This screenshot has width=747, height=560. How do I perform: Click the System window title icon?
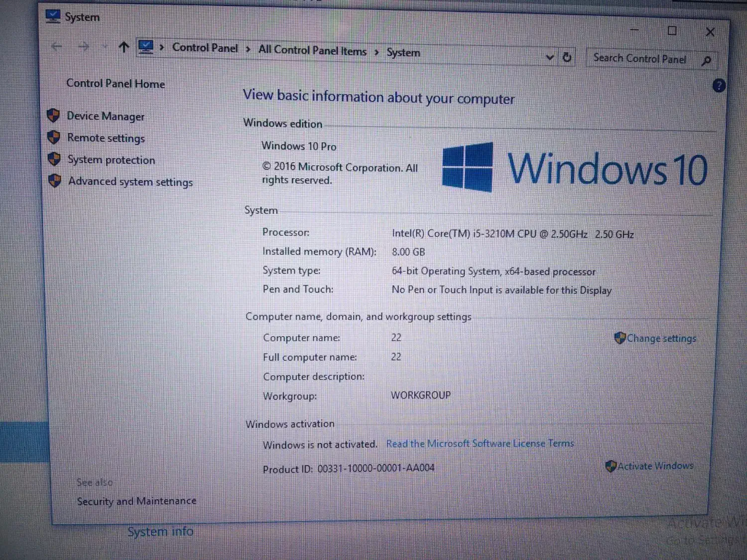click(x=53, y=16)
